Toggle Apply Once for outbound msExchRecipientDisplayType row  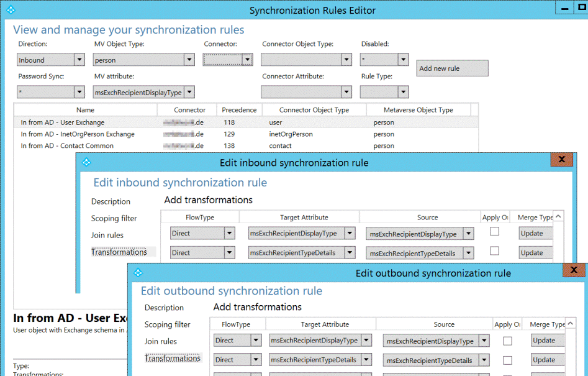(x=507, y=341)
